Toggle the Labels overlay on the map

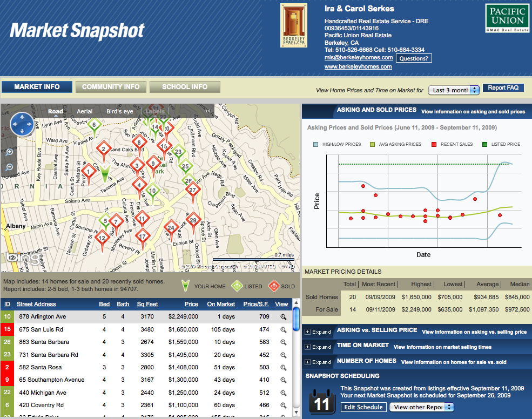155,111
